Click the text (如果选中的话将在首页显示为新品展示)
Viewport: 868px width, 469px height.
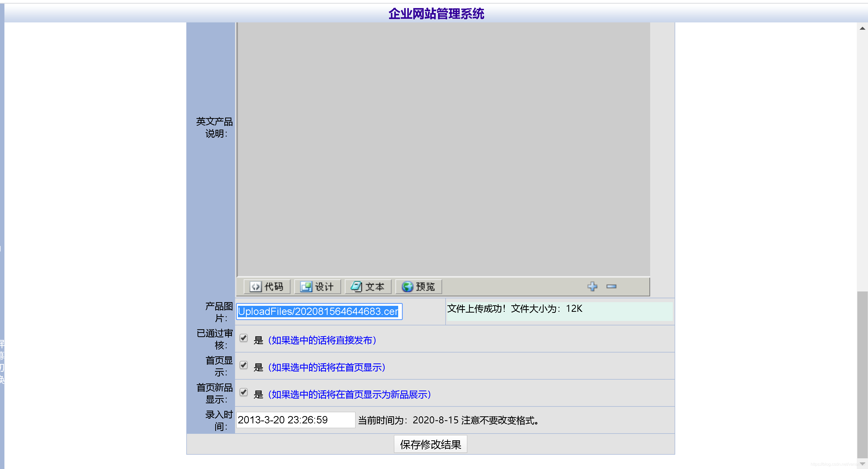(x=349, y=394)
